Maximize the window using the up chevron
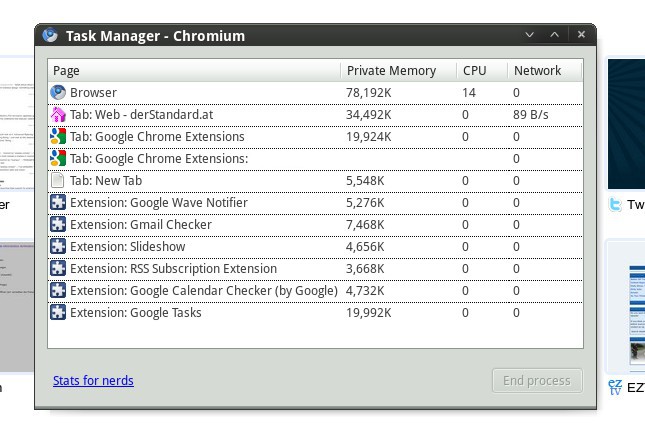The image size is (645, 430). point(555,35)
